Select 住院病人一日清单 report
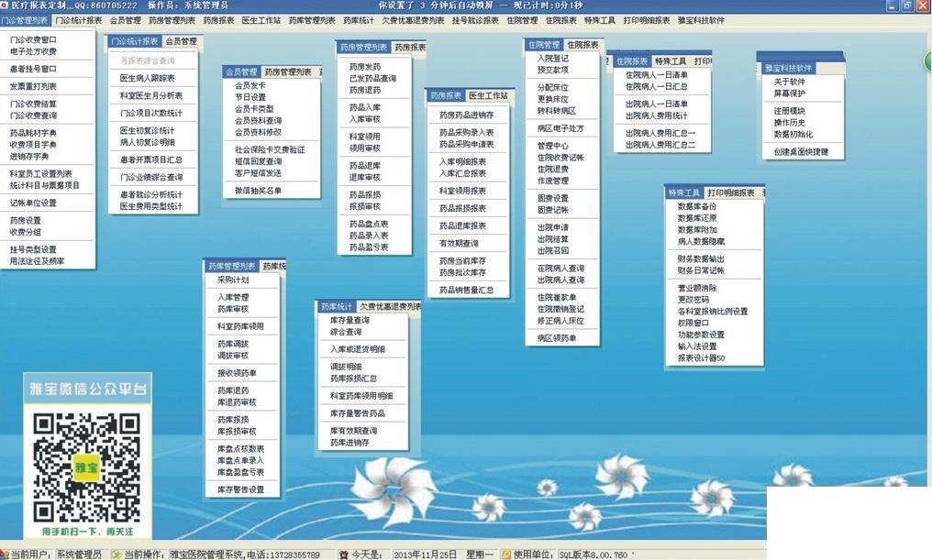The width and height of the screenshot is (932, 560). (x=656, y=75)
